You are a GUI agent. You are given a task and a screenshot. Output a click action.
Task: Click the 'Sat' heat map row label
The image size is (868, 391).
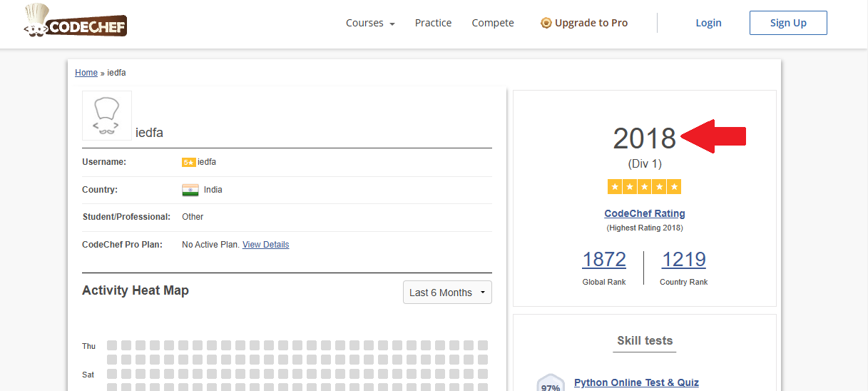pyautogui.click(x=88, y=374)
